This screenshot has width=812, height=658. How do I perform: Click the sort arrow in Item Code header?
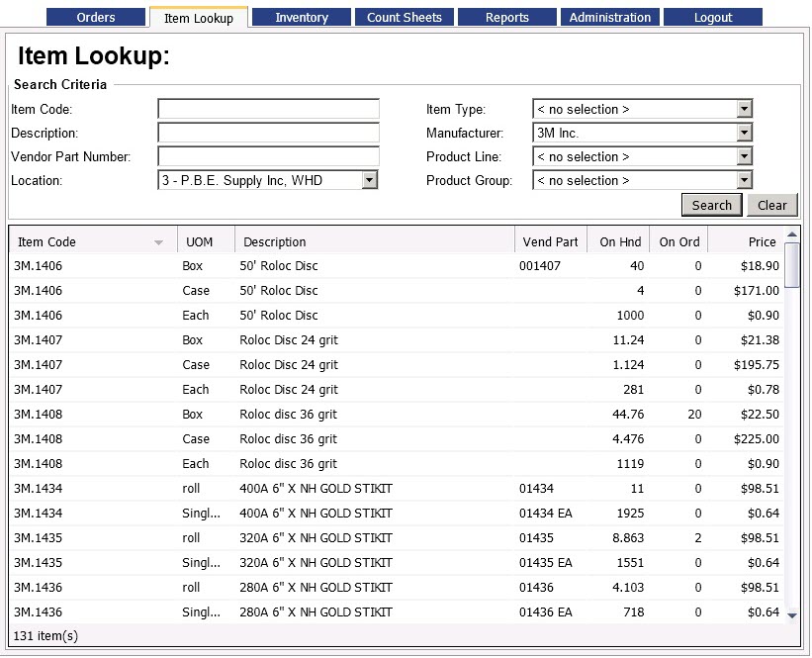coord(159,242)
